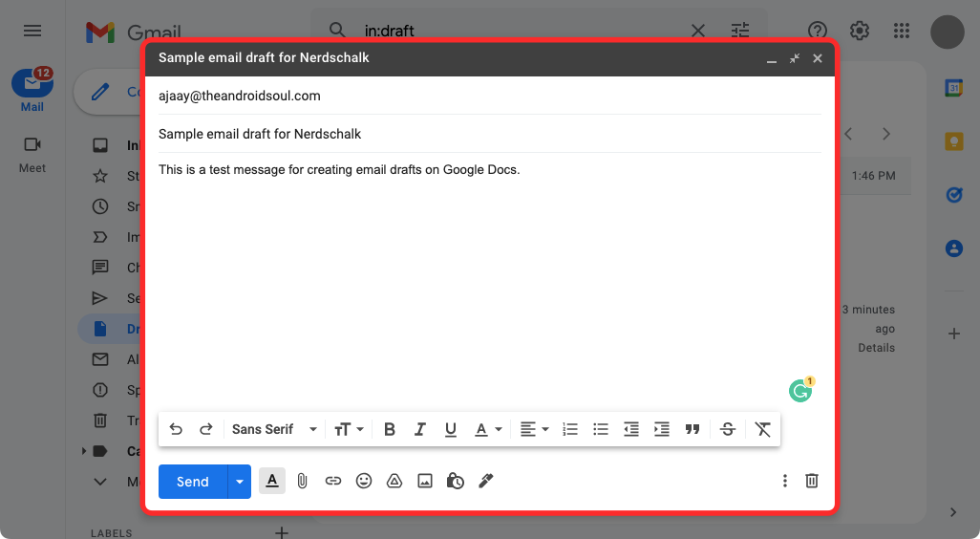Go to the newer page arrow
Viewport: 980px width, 539px height.
(x=848, y=134)
